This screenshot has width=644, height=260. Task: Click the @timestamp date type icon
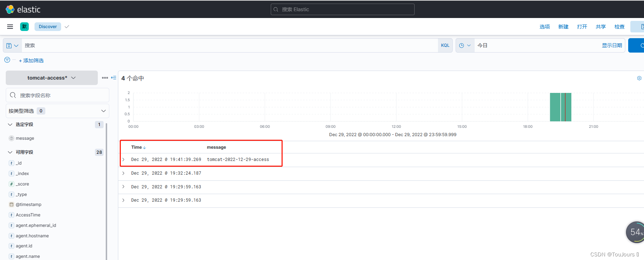tap(12, 205)
